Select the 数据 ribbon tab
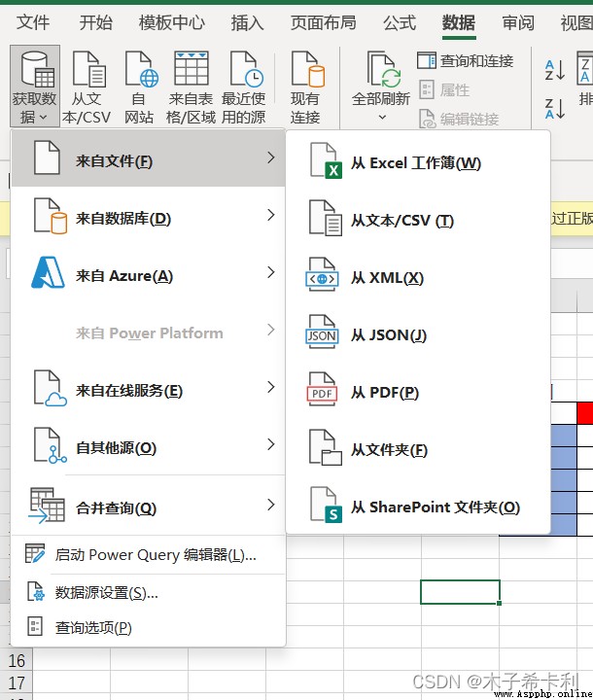The height and width of the screenshot is (700, 593). click(459, 22)
